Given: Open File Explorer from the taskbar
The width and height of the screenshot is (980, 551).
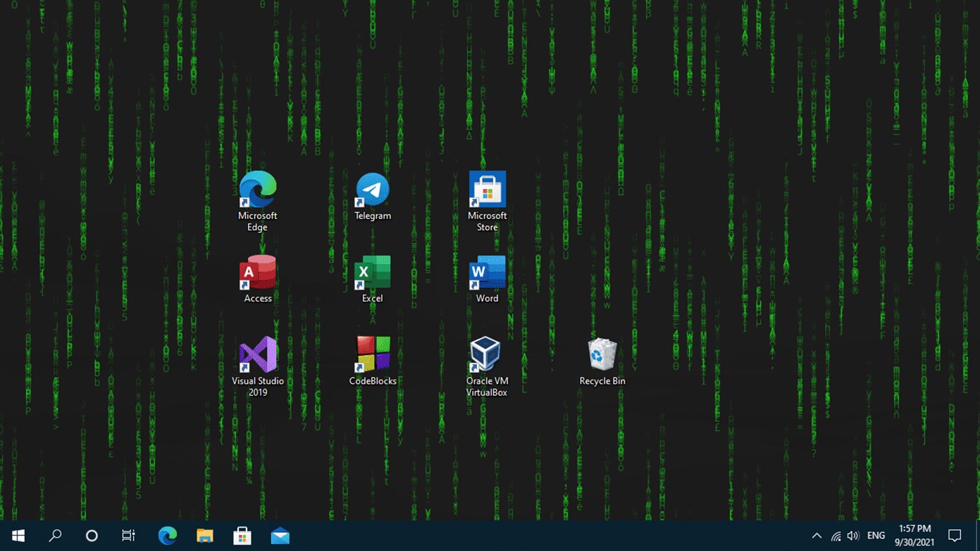Looking at the screenshot, I should [204, 535].
